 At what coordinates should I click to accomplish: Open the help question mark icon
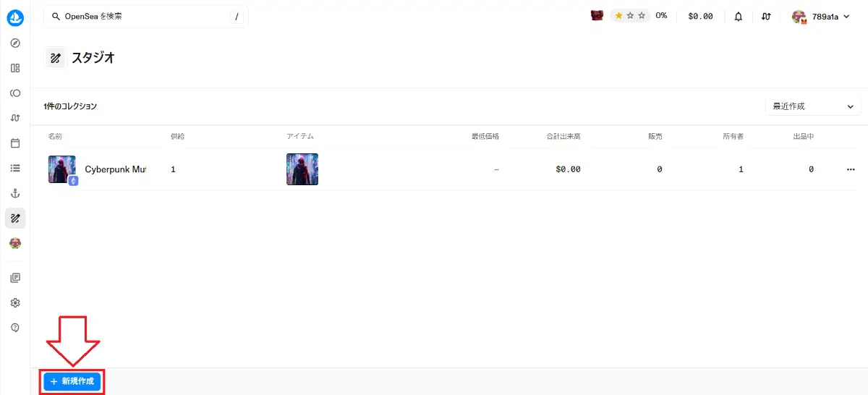click(x=15, y=328)
